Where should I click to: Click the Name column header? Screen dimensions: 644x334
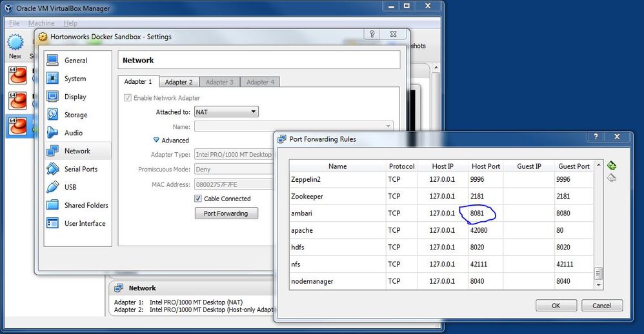337,166
